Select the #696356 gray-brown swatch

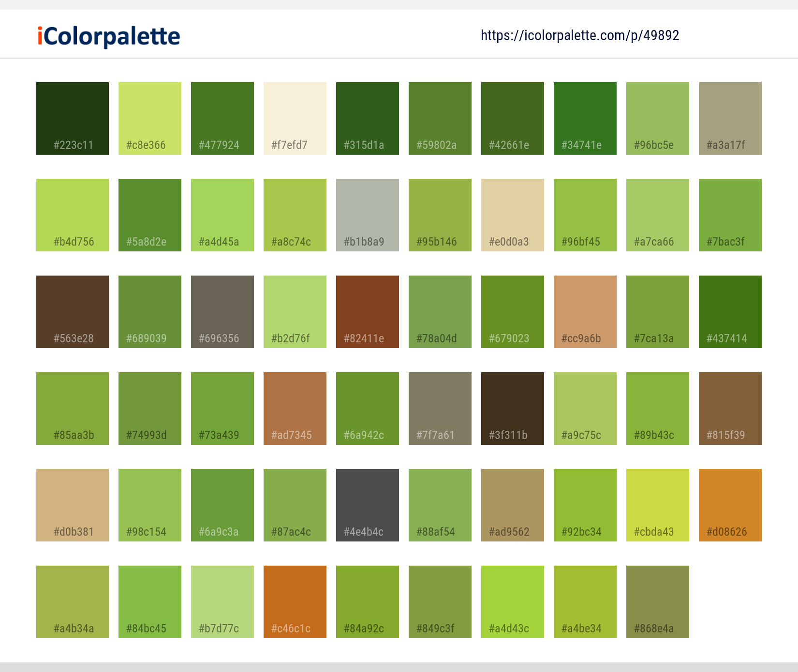[x=222, y=312]
